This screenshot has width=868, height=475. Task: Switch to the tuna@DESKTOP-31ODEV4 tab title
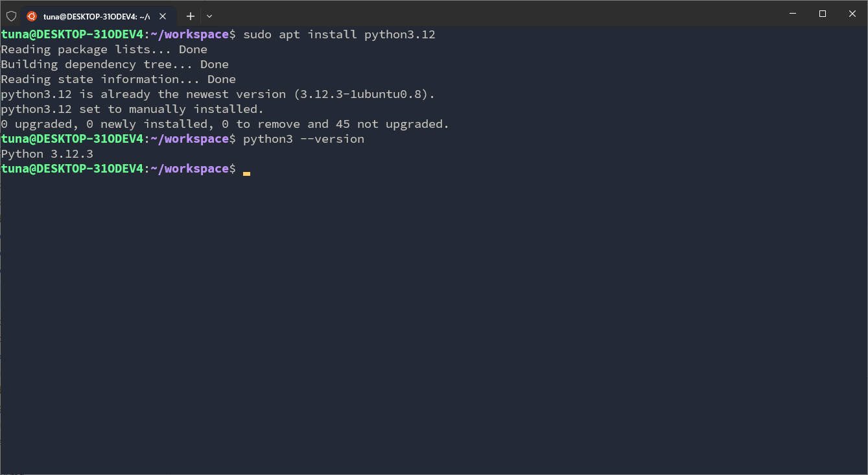click(97, 16)
